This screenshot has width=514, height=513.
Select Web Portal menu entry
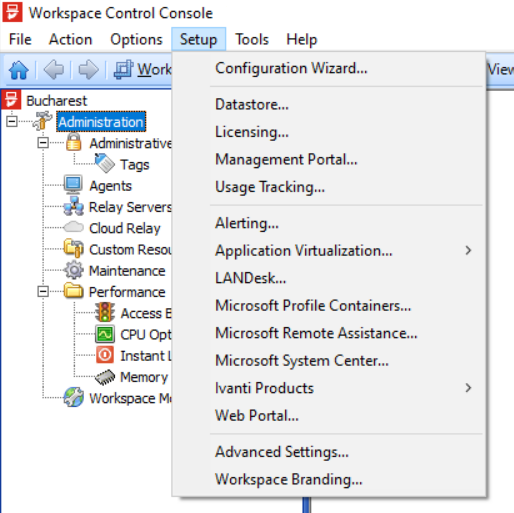click(329, 415)
